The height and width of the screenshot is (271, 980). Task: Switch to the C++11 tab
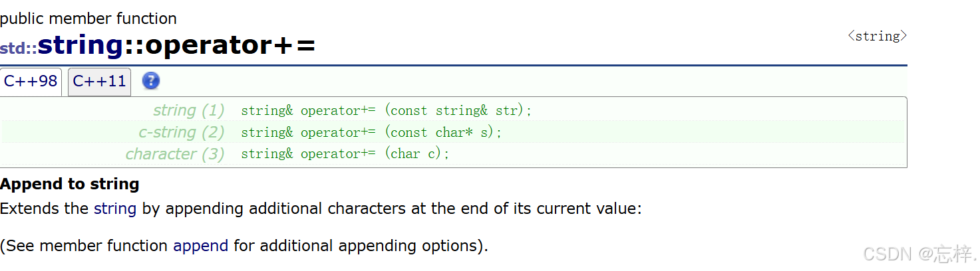click(x=99, y=82)
